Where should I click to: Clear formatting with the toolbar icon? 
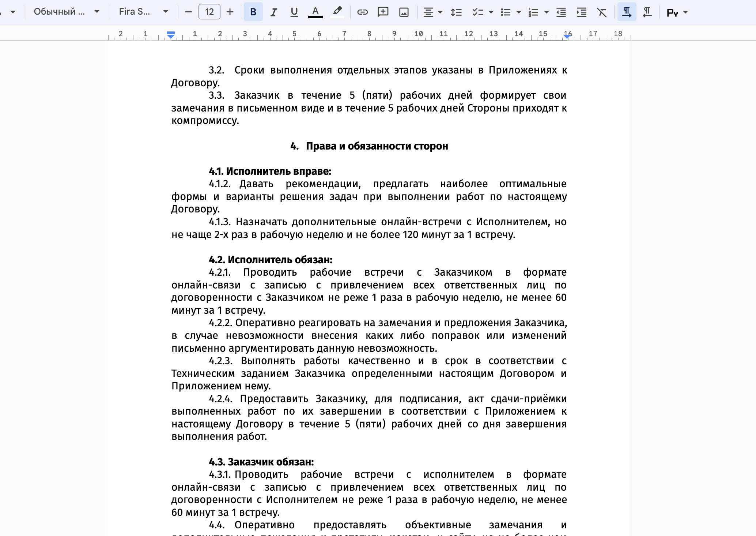602,12
